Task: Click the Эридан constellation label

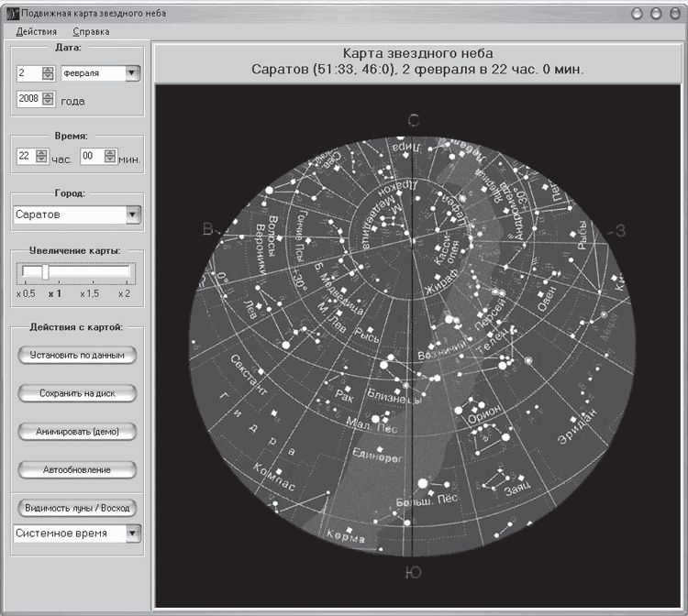Action: [x=578, y=426]
